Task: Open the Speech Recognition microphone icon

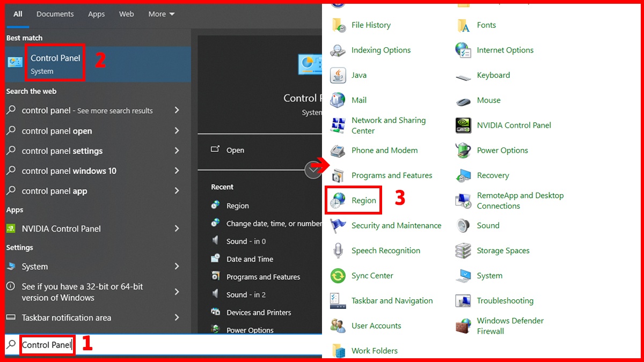Action: pos(338,250)
